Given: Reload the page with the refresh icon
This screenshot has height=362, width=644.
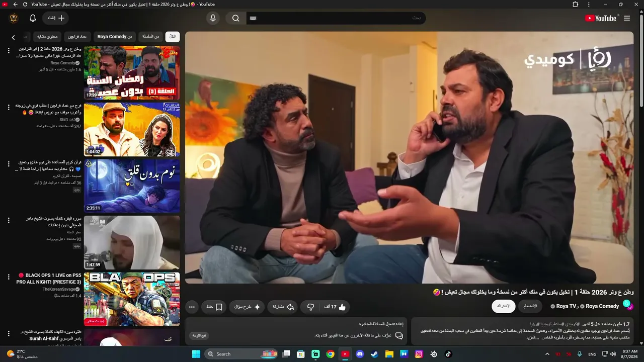Looking at the screenshot, I should (x=25, y=5).
